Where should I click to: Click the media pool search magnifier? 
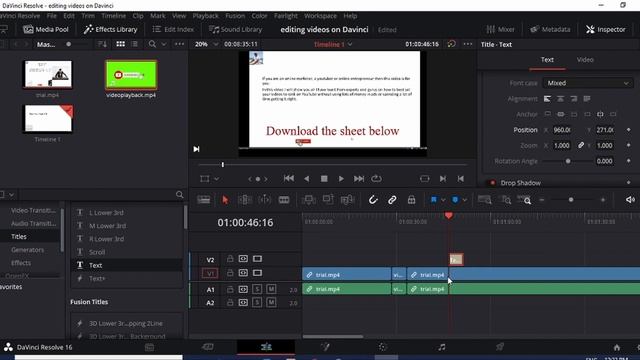pos(152,44)
